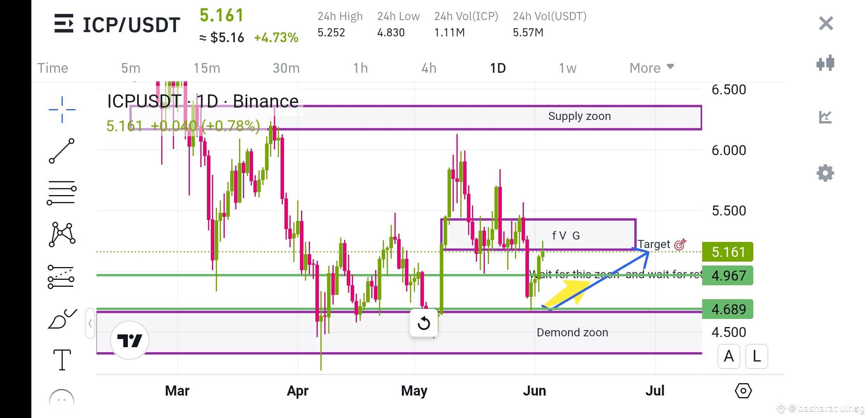868x418 pixels.
Task: Click the 6.000 price axis label
Action: tap(728, 150)
